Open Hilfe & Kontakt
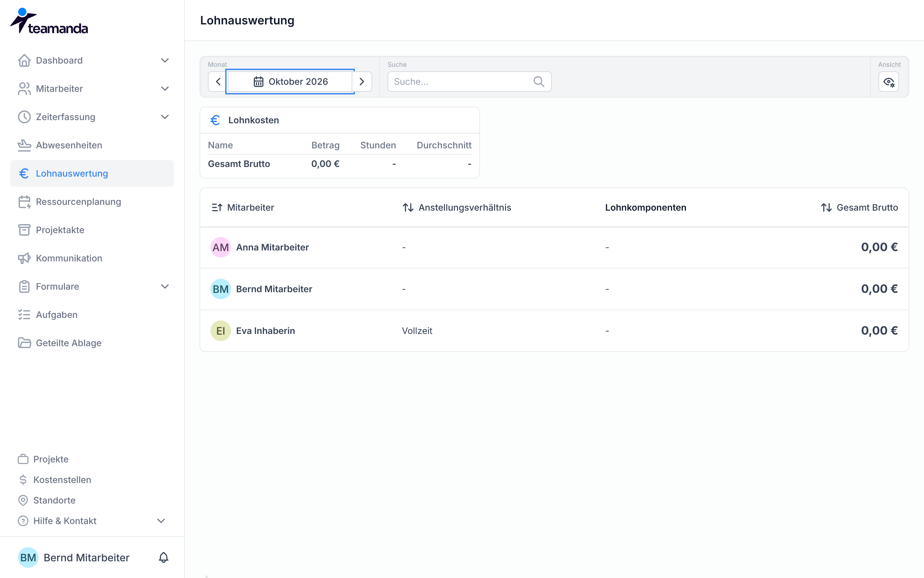Image resolution: width=924 pixels, height=578 pixels. tap(64, 521)
